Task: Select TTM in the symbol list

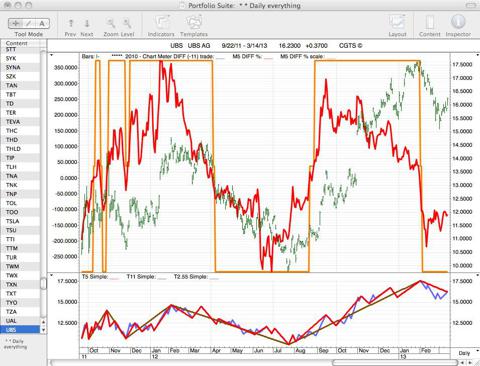Action: [x=20, y=248]
